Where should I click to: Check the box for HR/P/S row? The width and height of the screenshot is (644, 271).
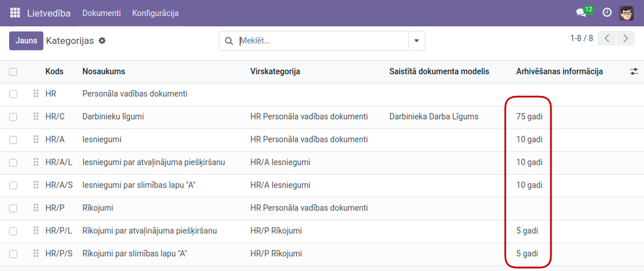pos(13,254)
